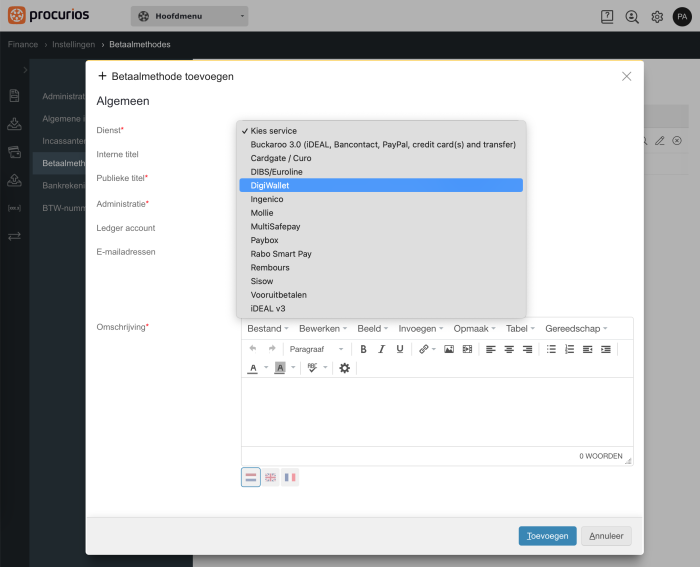700x567 pixels.
Task: Select Rabo Smart Pay option
Action: tap(381, 254)
